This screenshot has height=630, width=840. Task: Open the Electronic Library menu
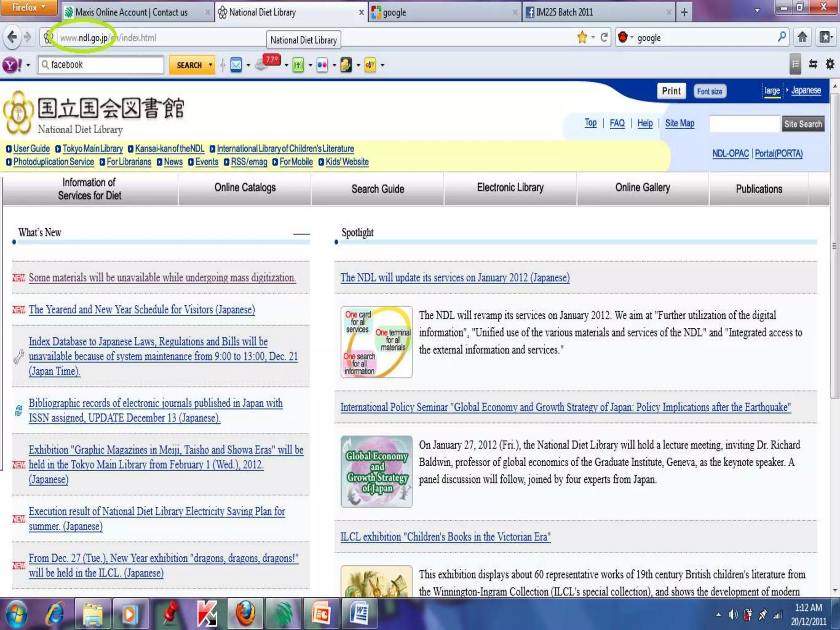(510, 188)
